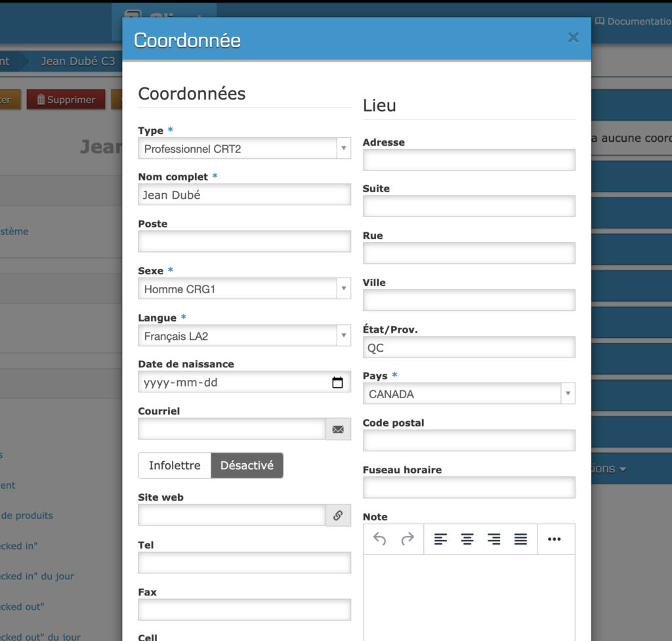Open the Type dropdown
The width and height of the screenshot is (672, 641).
tap(244, 149)
